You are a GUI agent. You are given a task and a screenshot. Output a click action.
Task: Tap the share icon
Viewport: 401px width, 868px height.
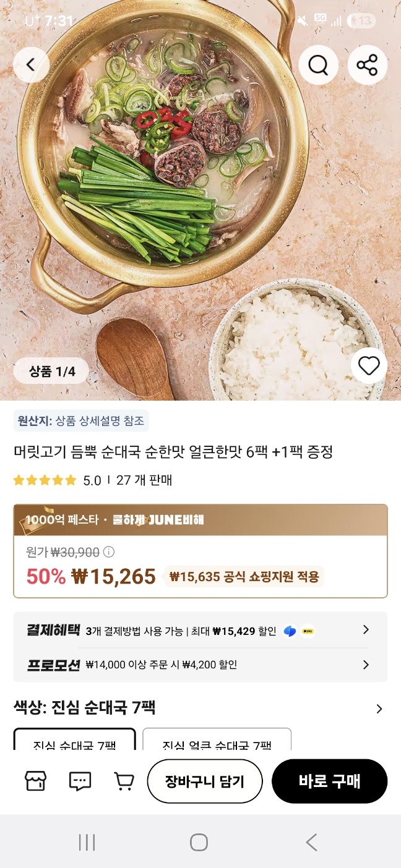[x=367, y=64]
